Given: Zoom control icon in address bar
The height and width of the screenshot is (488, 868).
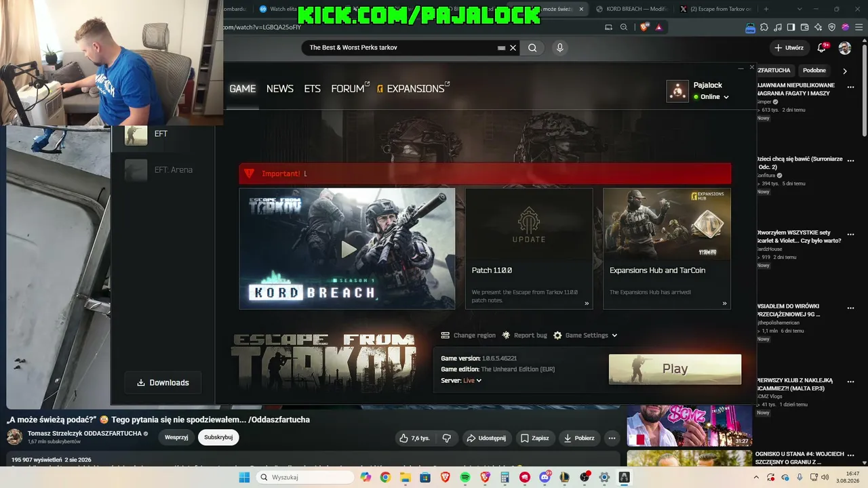Looking at the screenshot, I should pos(623,27).
